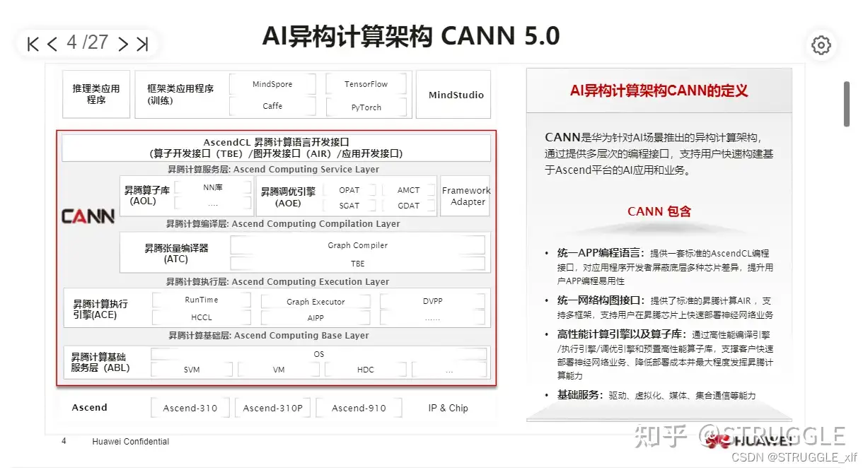
Task: Click the TensorFlow box
Action: [x=366, y=84]
